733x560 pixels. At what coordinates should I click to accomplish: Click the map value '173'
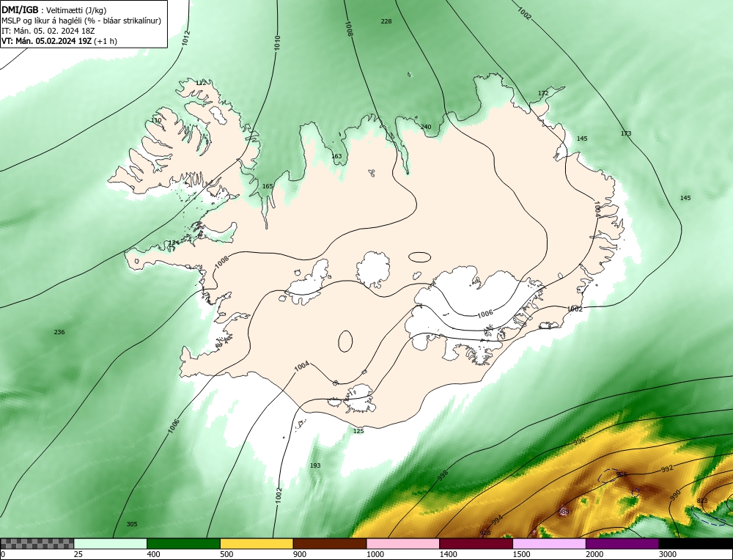(x=626, y=133)
